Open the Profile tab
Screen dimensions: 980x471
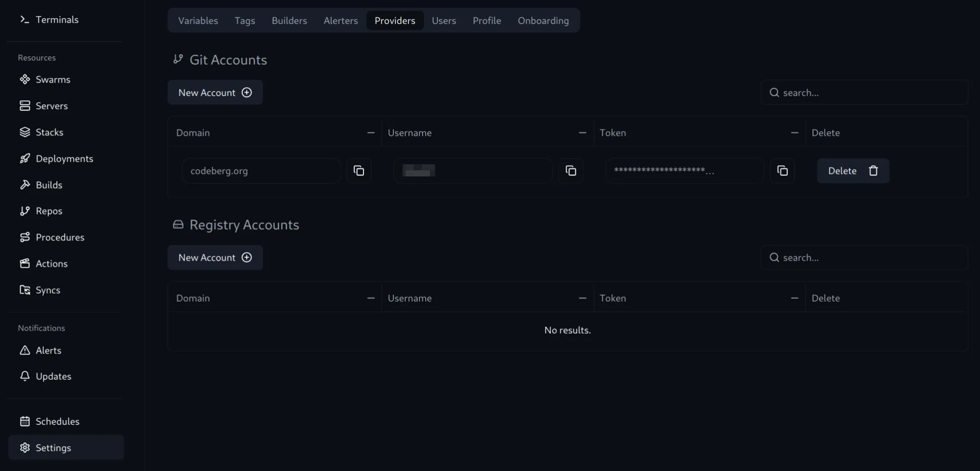[487, 20]
